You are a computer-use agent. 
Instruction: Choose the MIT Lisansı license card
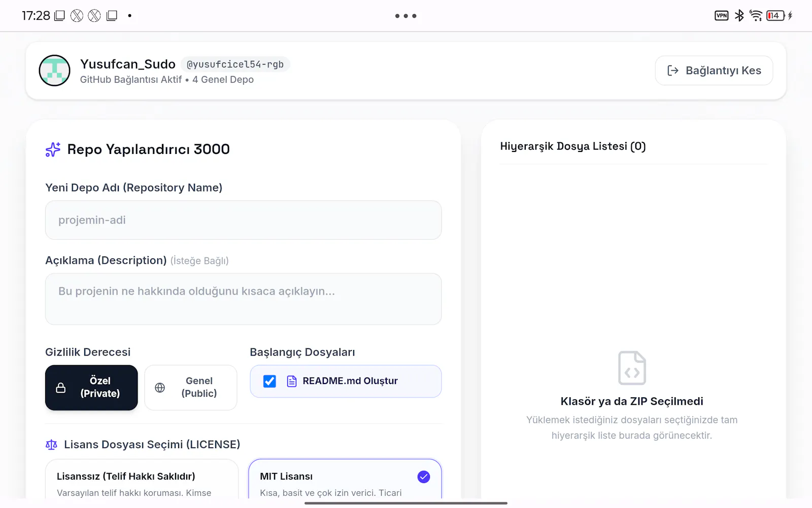point(345,479)
